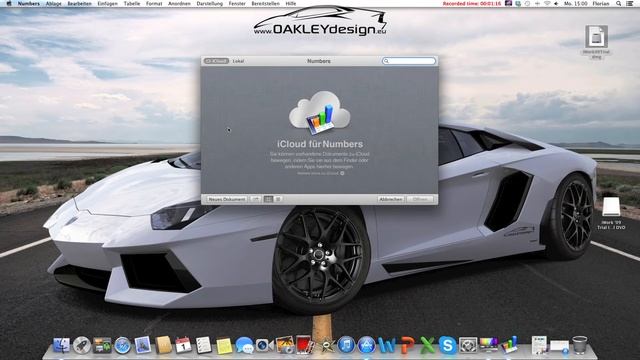Open Photo Booth red icon in dock
This screenshot has height=360, width=640.
pos(305,345)
